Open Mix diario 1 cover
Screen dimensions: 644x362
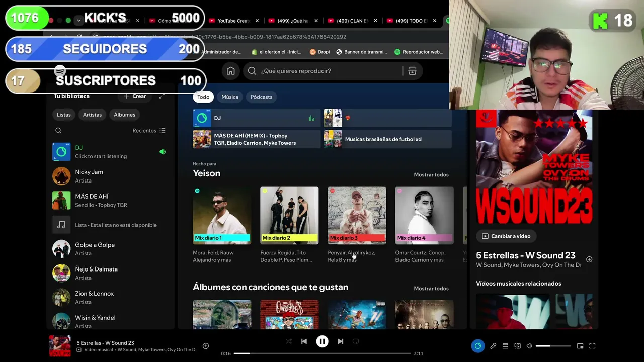pos(222,215)
